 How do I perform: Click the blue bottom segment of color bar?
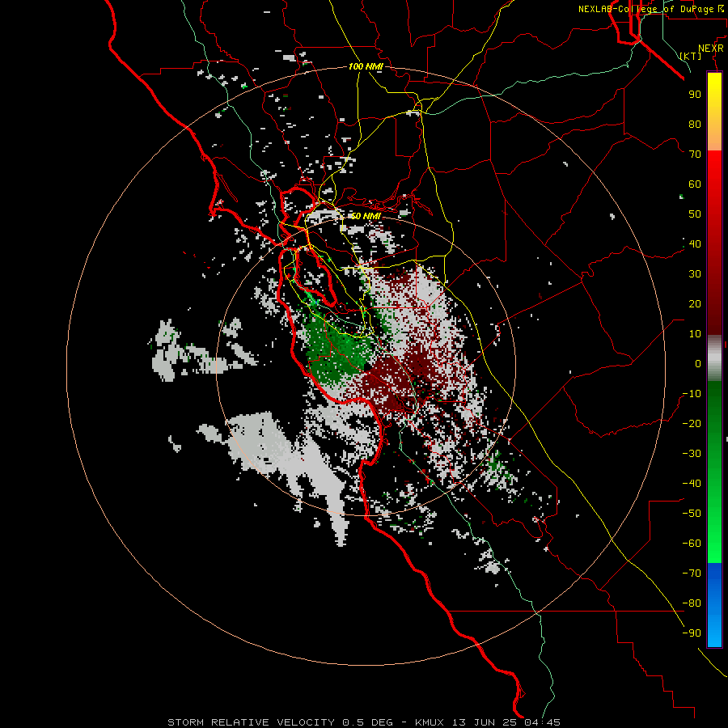(x=714, y=604)
